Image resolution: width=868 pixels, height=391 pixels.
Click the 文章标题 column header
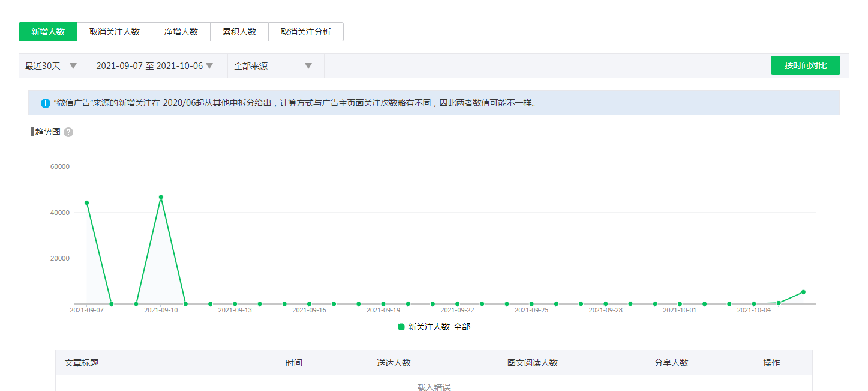tap(82, 363)
